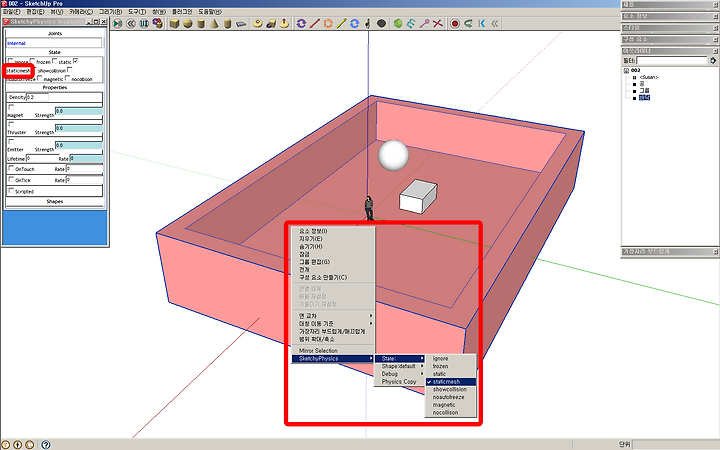Click the gray double-chevron toolbar icon
The image size is (720, 450).
point(495,23)
